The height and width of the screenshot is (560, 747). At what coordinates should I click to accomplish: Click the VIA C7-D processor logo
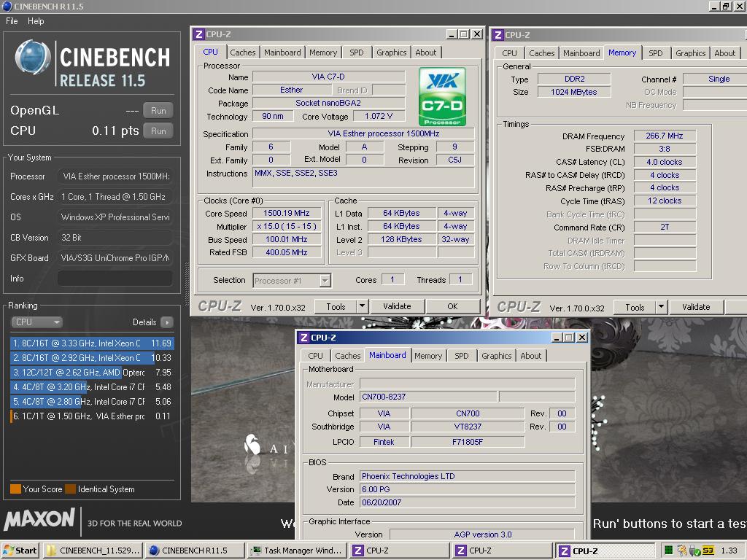point(442,97)
